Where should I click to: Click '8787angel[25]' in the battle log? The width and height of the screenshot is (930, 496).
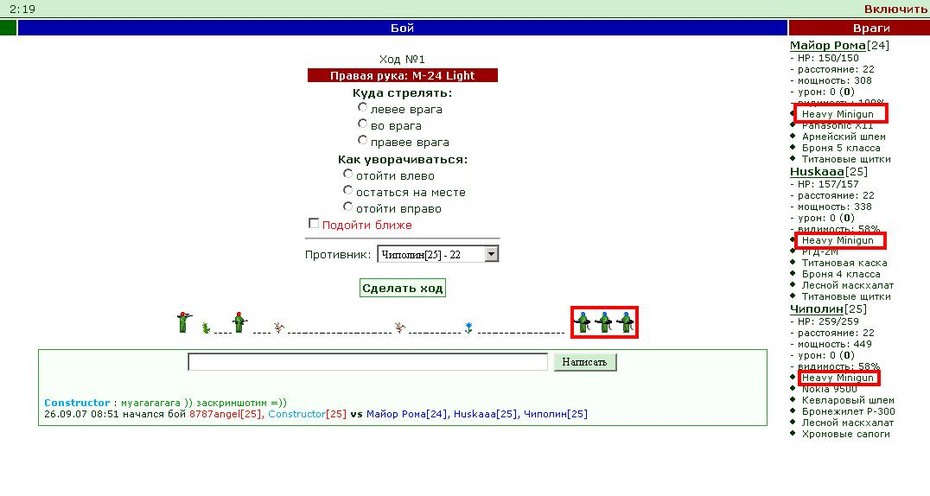[x=225, y=414]
